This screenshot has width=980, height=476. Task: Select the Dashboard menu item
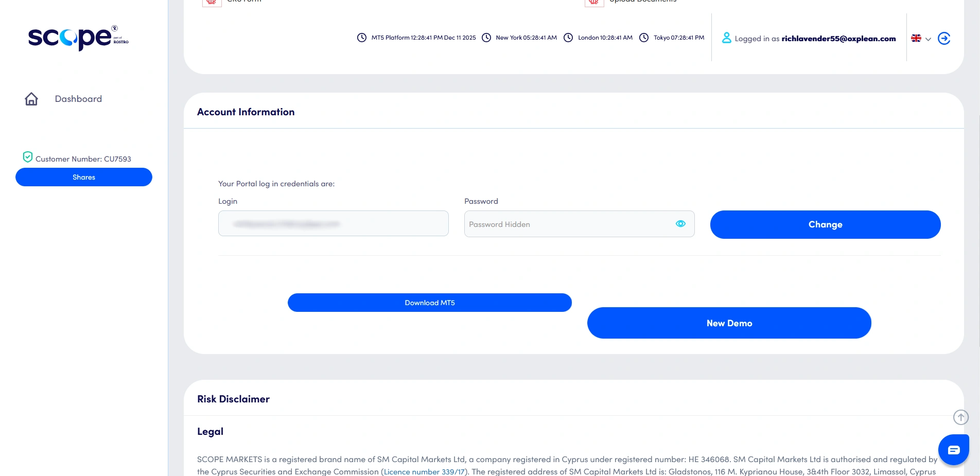tap(78, 98)
